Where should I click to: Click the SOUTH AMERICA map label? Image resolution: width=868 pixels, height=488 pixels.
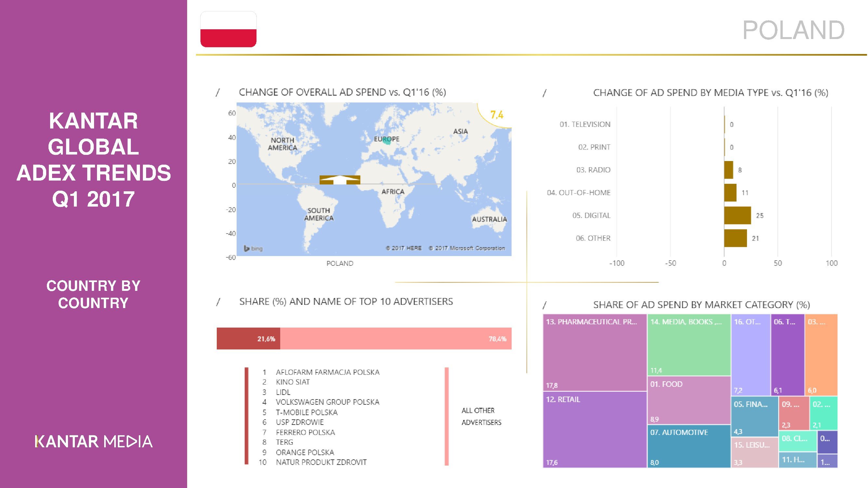point(319,214)
